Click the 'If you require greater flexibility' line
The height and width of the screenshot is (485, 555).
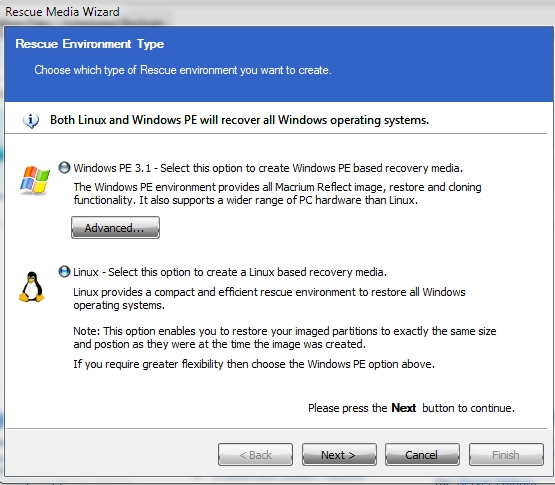[x=254, y=364]
